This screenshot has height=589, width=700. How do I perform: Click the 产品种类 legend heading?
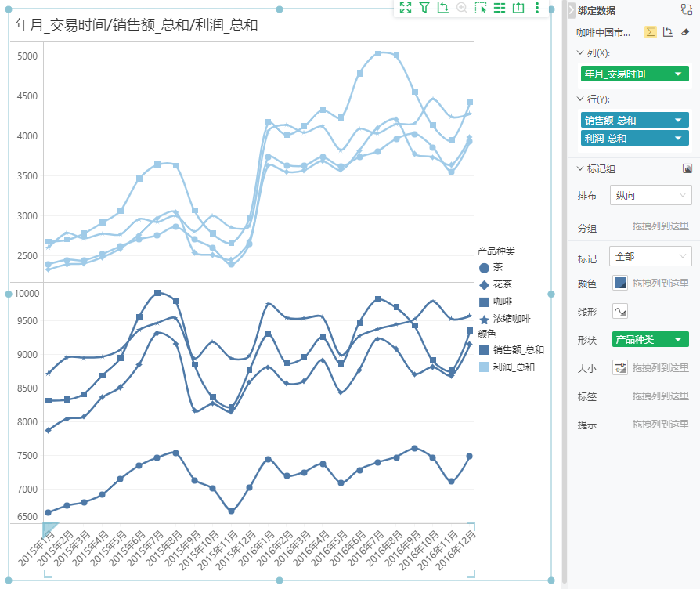[496, 251]
